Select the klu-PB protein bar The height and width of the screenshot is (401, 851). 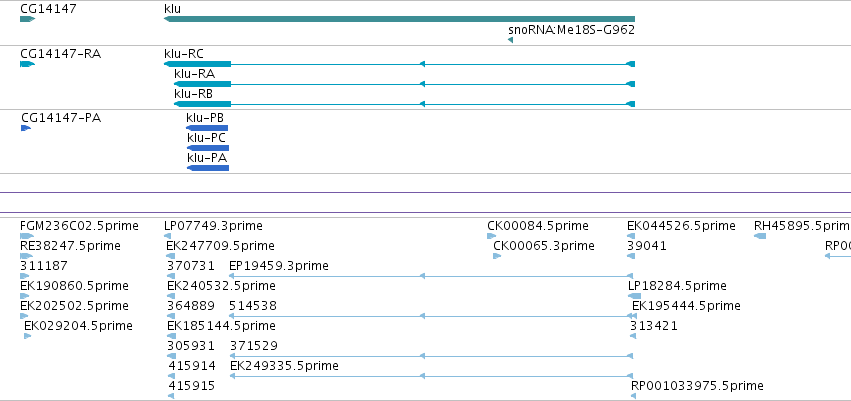207,128
